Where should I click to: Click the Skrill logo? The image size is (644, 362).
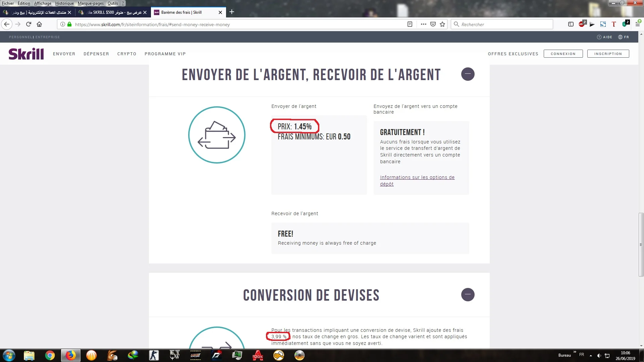pyautogui.click(x=26, y=54)
